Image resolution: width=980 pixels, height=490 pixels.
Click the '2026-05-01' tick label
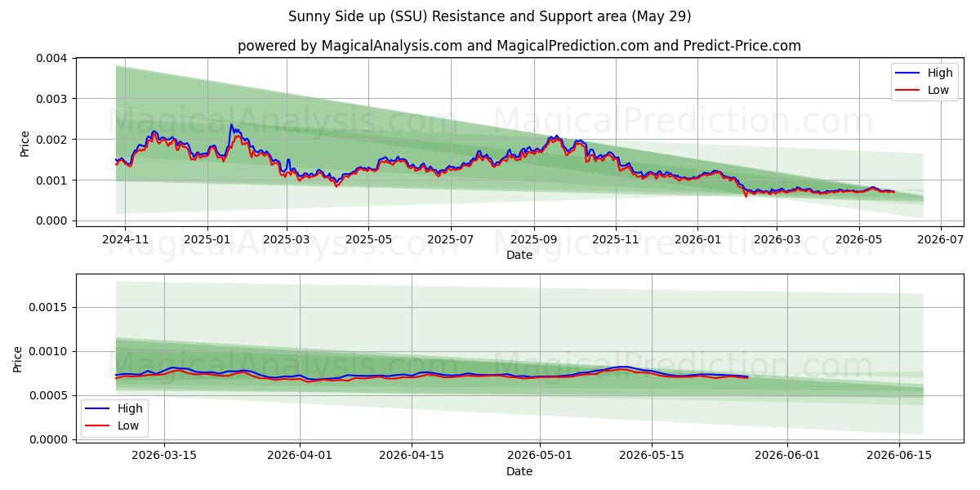click(540, 457)
